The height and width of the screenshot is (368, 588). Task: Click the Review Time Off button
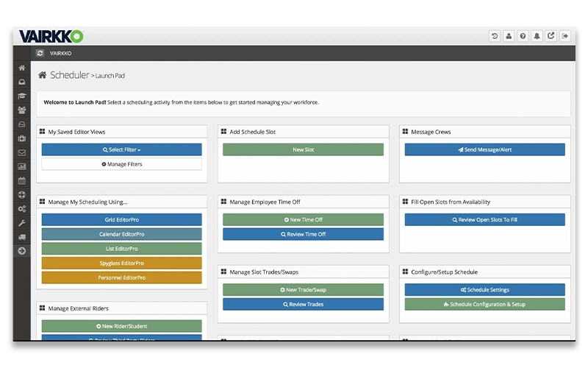303,234
